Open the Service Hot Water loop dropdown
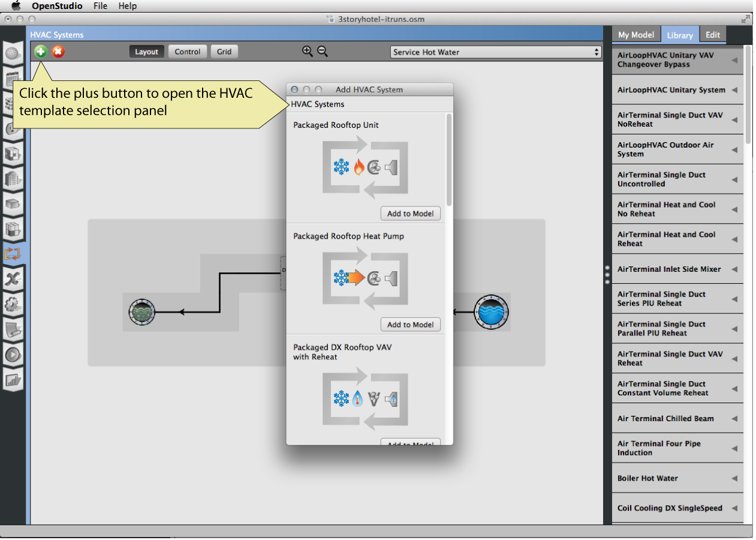The width and height of the screenshot is (756, 540). 496,52
